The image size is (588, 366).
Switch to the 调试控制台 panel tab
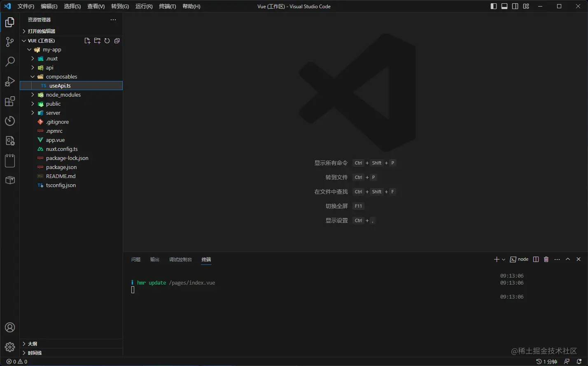coord(180,259)
